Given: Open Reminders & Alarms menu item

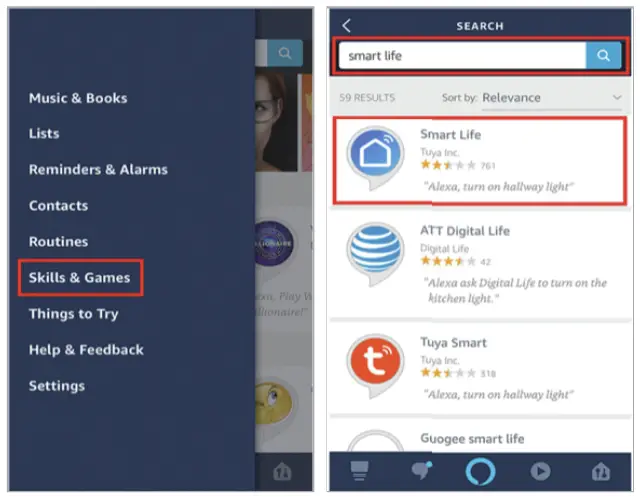Looking at the screenshot, I should coord(98,169).
